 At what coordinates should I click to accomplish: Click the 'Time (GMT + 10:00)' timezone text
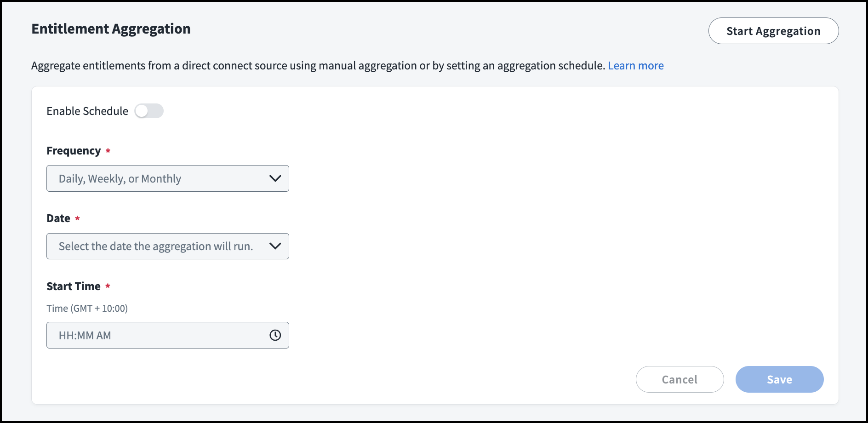[87, 309]
